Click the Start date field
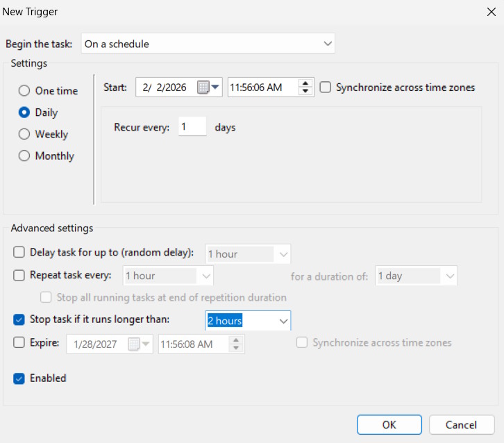This screenshot has height=443, width=504. (165, 87)
